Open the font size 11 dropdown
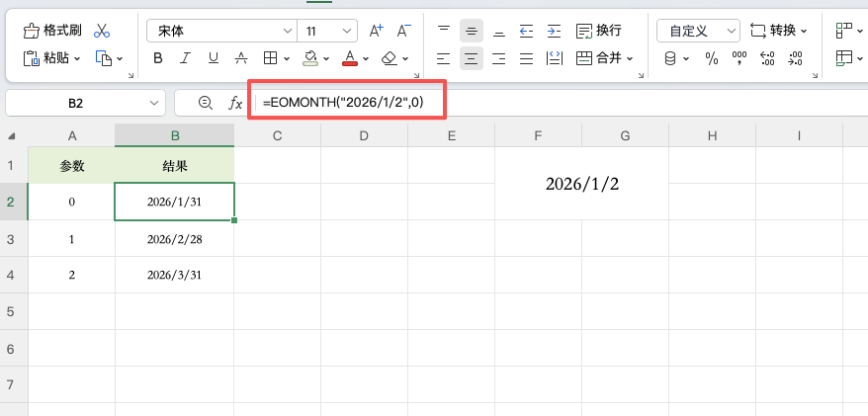The width and height of the screenshot is (868, 416). (x=330, y=31)
